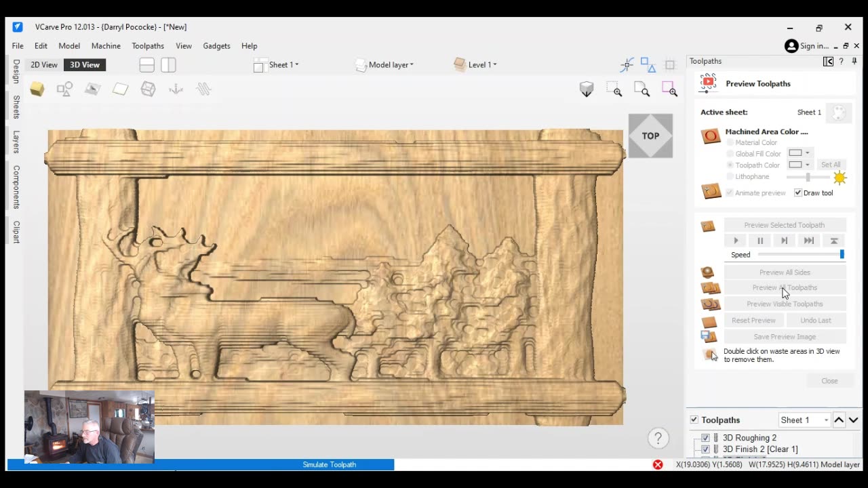Select the zoom box tool
Viewport: 868px width, 488px height.
point(614,89)
